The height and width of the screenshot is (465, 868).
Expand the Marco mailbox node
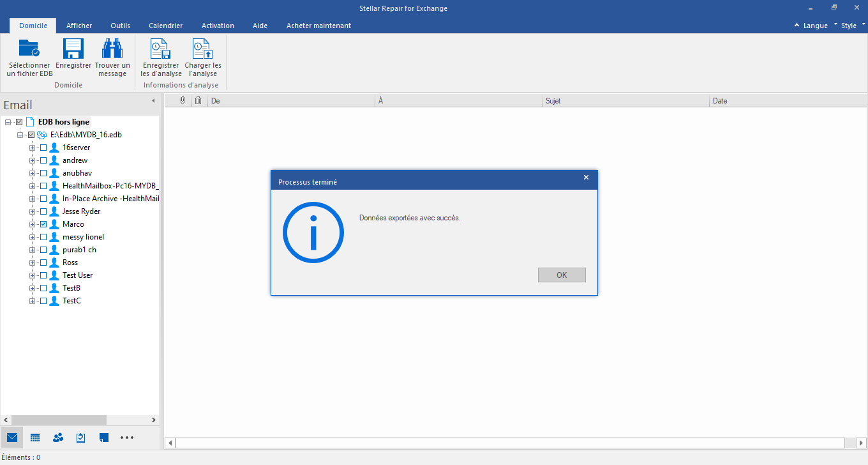tap(32, 224)
